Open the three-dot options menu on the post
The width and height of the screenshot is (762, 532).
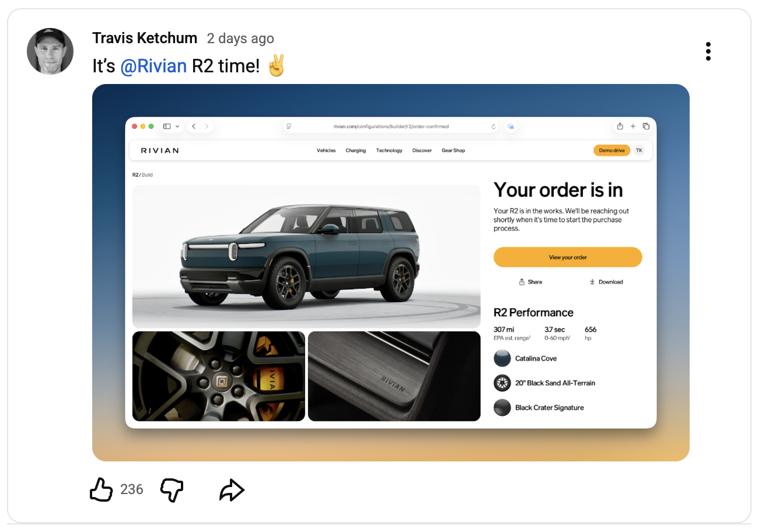708,51
